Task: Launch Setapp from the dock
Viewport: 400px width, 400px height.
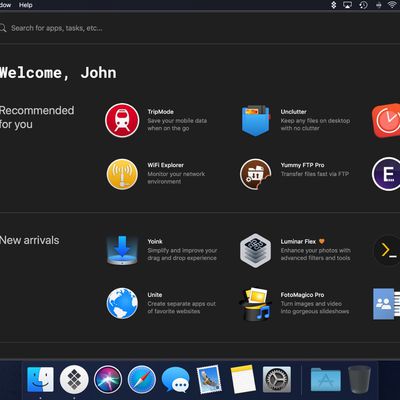Action: [x=74, y=379]
